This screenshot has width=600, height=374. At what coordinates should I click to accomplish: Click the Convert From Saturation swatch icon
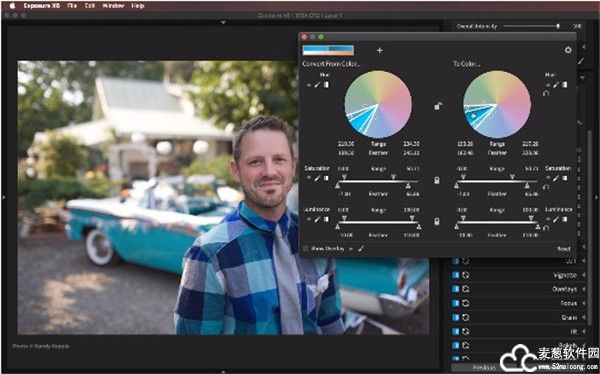[326, 178]
